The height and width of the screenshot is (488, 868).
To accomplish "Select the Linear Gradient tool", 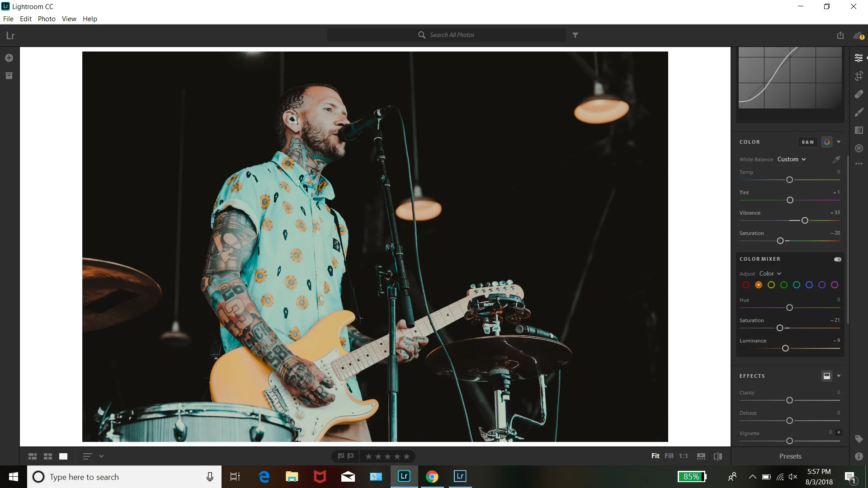I will point(859,130).
